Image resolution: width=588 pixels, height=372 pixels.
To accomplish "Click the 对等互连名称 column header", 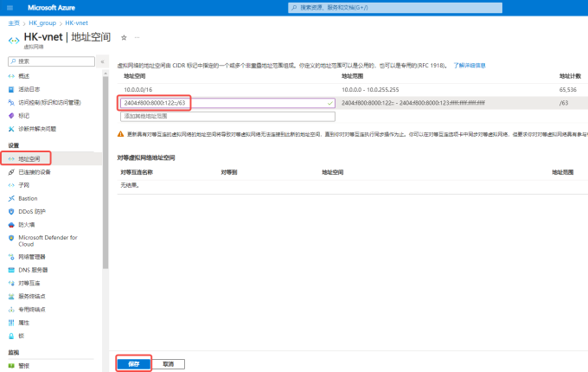I will point(137,172).
